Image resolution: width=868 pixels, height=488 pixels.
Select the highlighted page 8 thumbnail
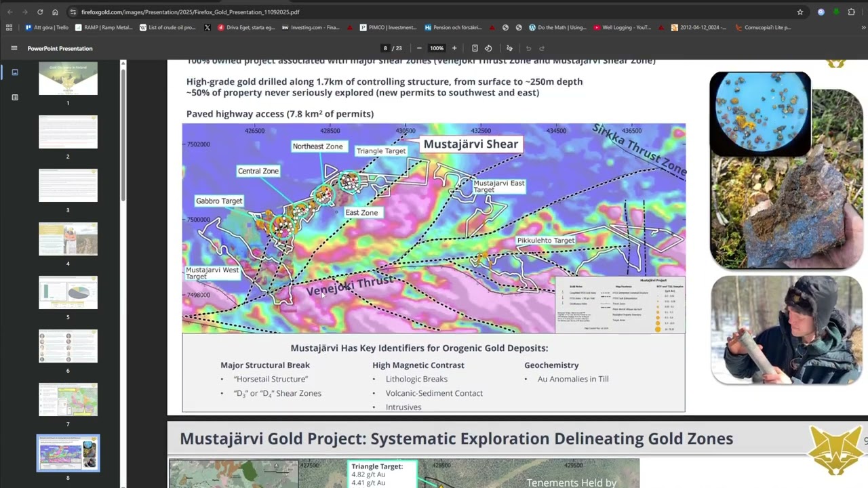click(x=68, y=453)
